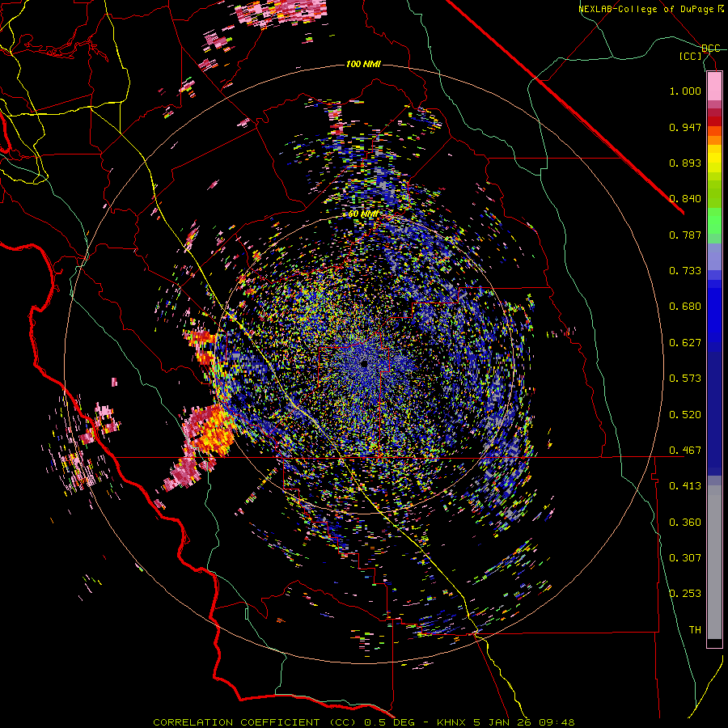
Task: Click the 0.680 color scale label
Action: (x=685, y=307)
